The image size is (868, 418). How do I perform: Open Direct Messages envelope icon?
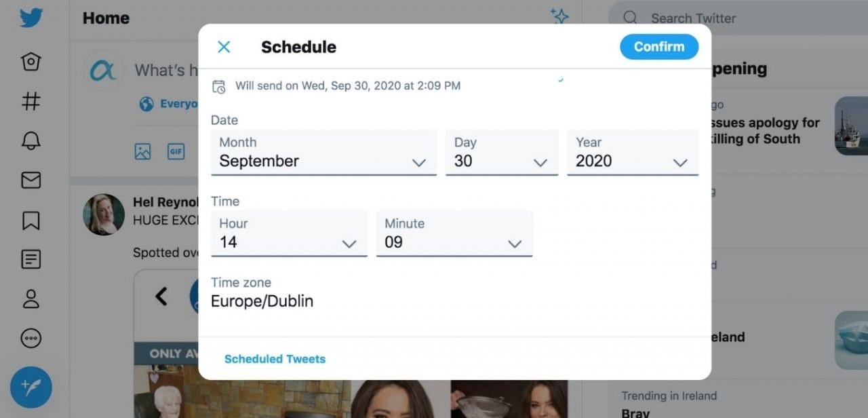coord(31,180)
